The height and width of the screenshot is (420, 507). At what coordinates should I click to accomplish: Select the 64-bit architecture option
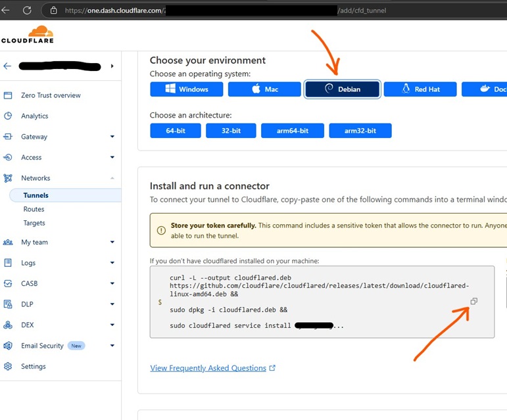[175, 131]
